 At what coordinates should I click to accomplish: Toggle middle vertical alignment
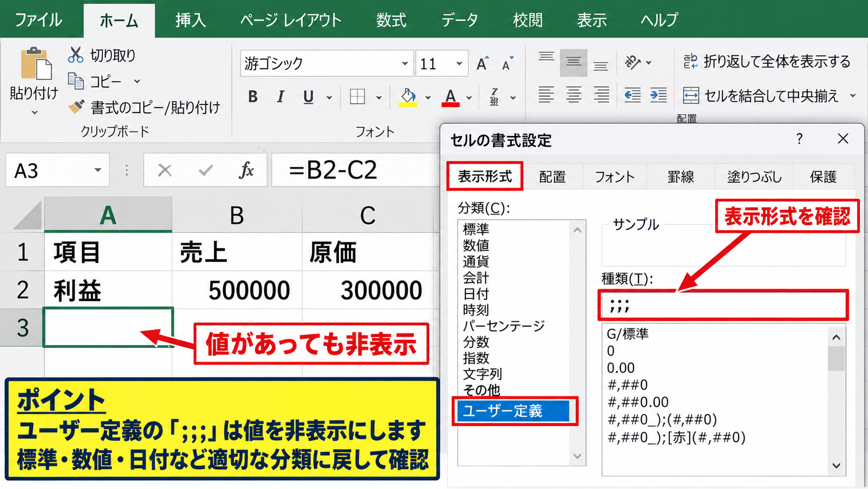click(574, 63)
